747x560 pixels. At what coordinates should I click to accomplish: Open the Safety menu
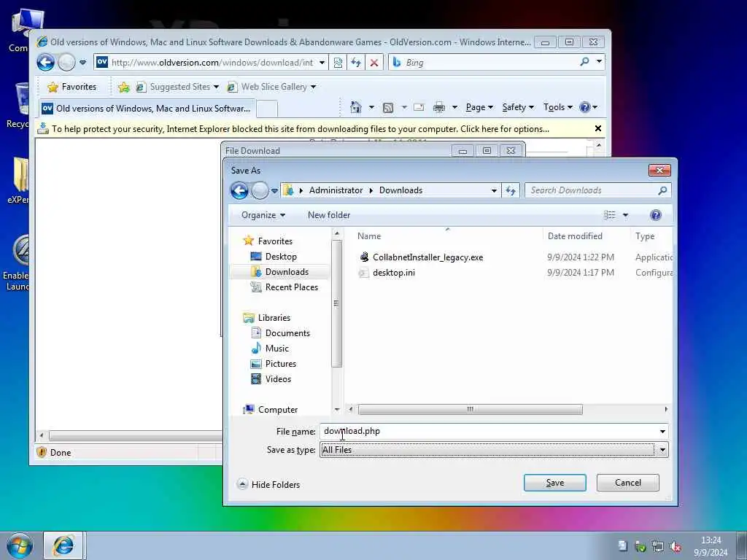click(518, 107)
